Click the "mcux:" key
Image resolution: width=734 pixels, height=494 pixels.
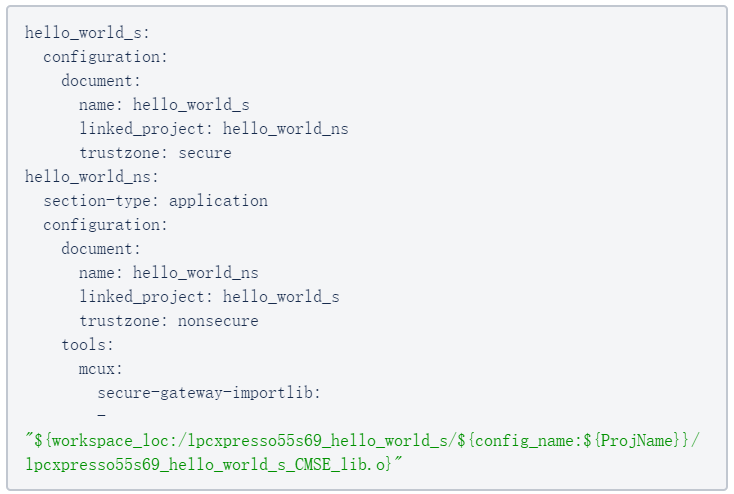(101, 369)
